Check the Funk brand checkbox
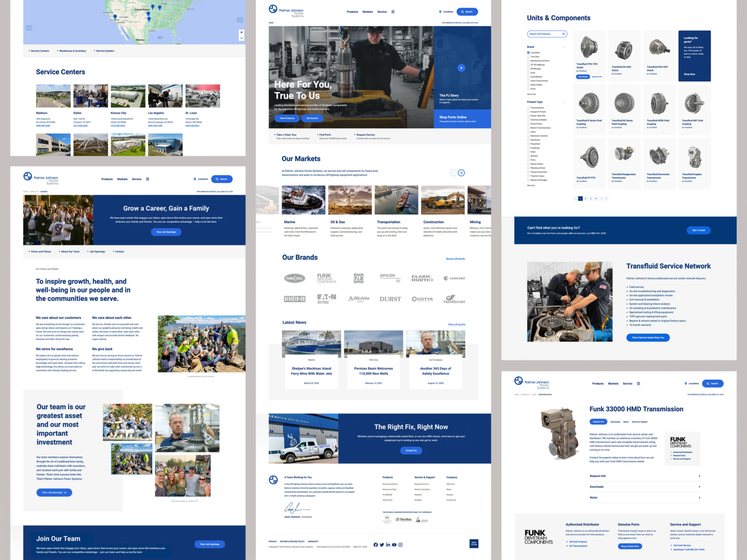This screenshot has width=747, height=560. click(528, 72)
